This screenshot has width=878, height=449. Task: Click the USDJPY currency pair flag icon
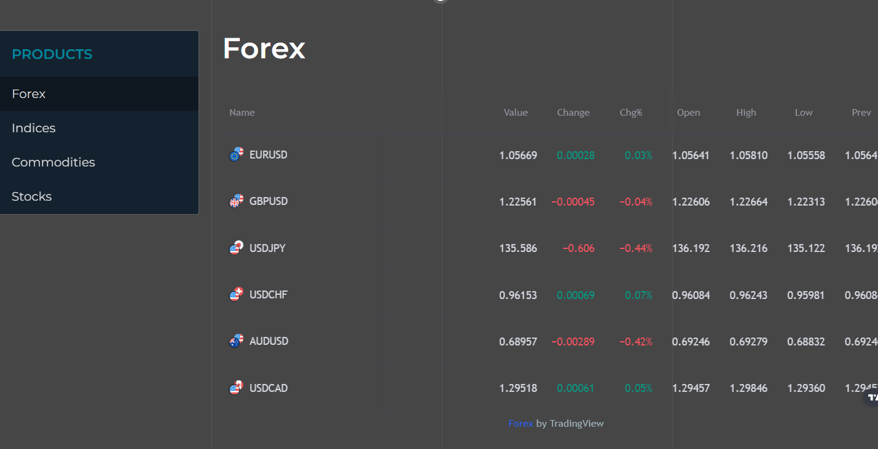pos(236,247)
